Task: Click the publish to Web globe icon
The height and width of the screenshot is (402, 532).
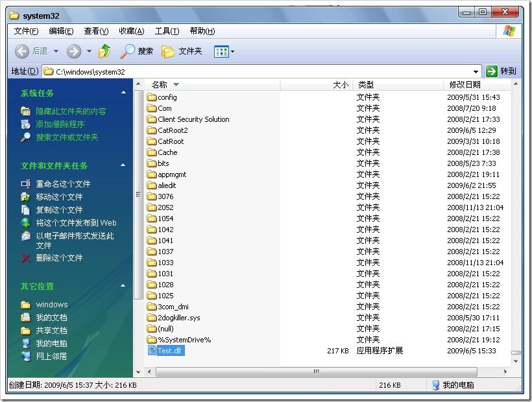Action: [26, 222]
